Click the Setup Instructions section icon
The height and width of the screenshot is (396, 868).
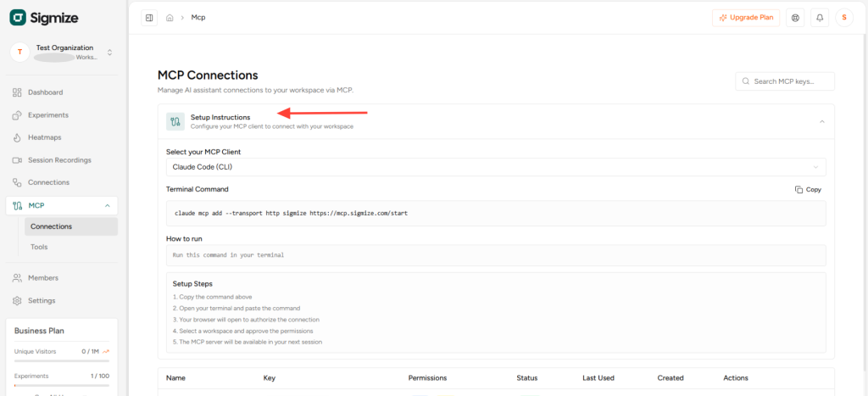pos(175,121)
